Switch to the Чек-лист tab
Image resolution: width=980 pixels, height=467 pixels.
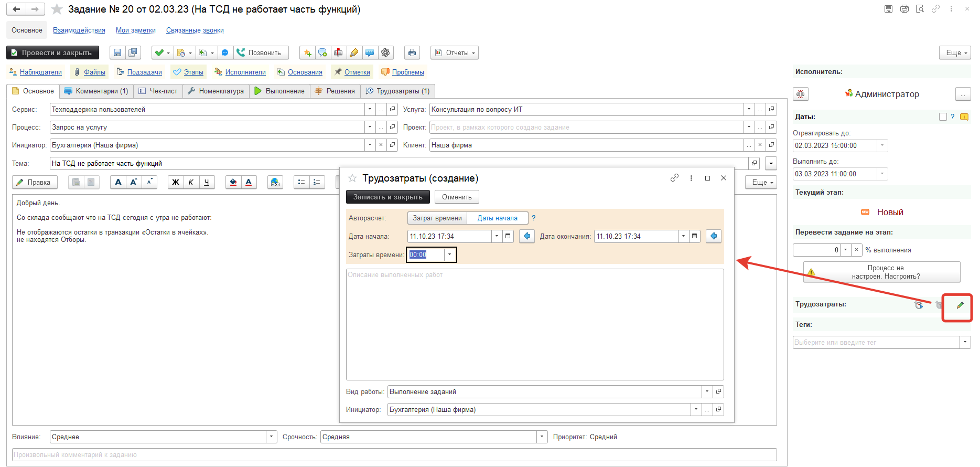point(158,91)
